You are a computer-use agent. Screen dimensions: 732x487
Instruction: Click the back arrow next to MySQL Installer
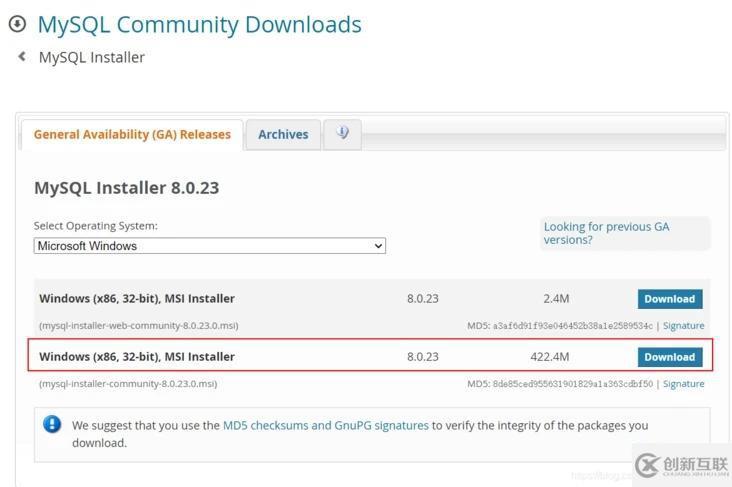(x=21, y=56)
